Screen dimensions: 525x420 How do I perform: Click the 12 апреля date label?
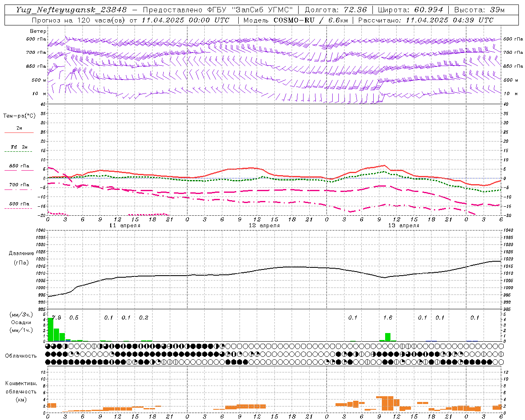(264, 226)
